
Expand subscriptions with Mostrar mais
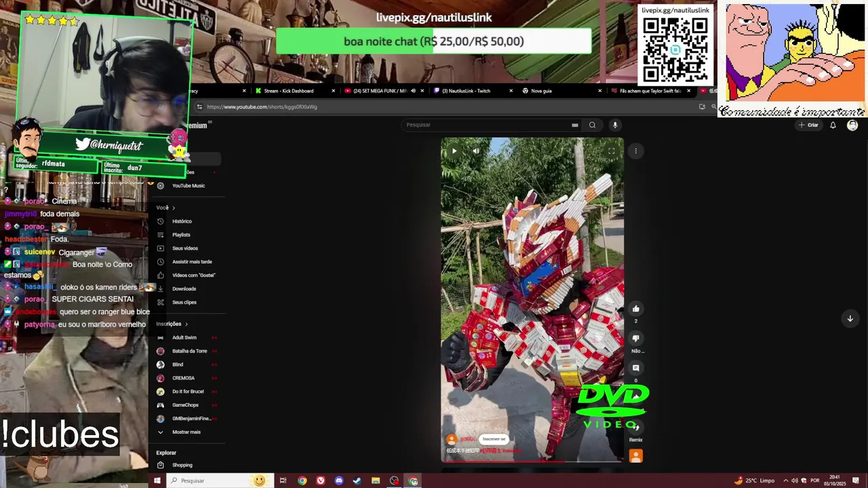click(x=187, y=432)
